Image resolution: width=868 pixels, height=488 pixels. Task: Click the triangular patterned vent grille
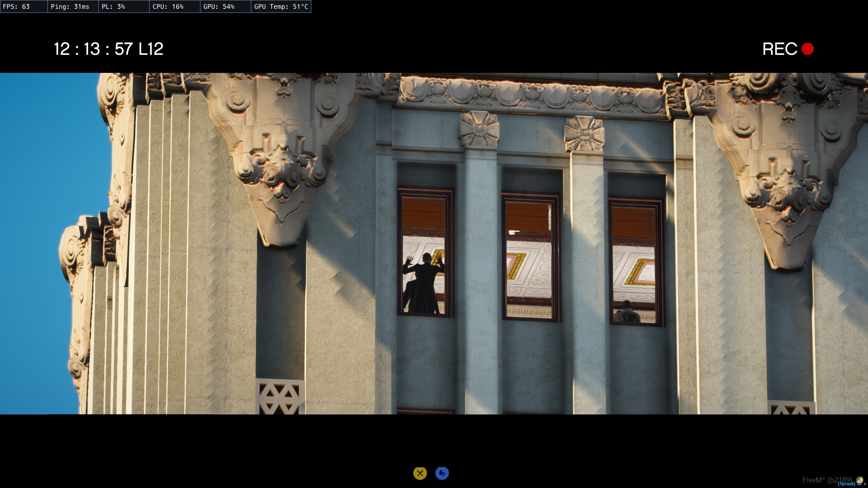[280, 396]
